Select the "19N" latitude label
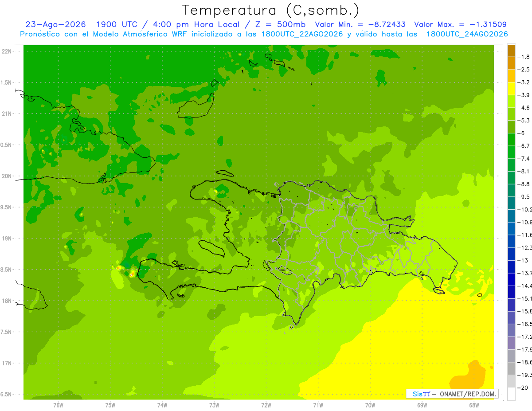Image resolution: width=532 pixels, height=411 pixels. [x=7, y=239]
